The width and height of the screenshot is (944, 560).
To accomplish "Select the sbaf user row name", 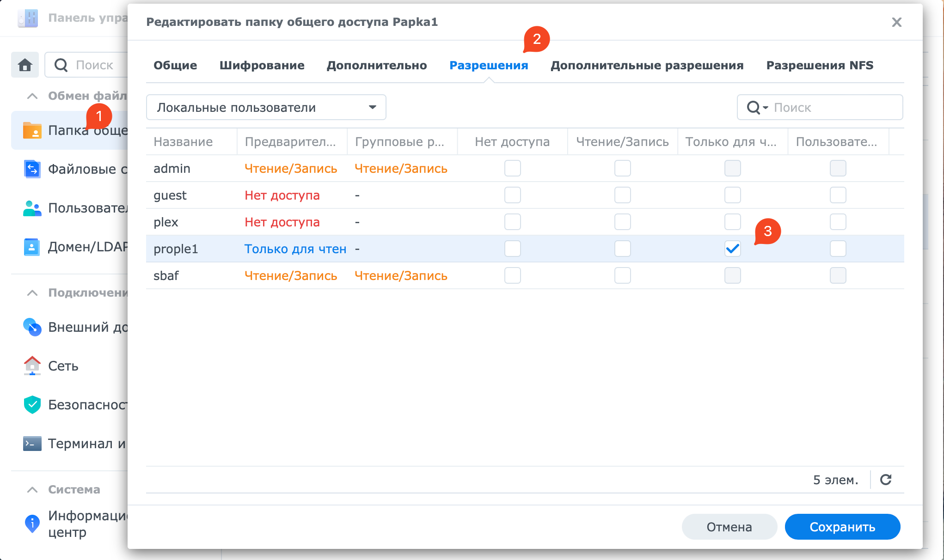I will [166, 276].
